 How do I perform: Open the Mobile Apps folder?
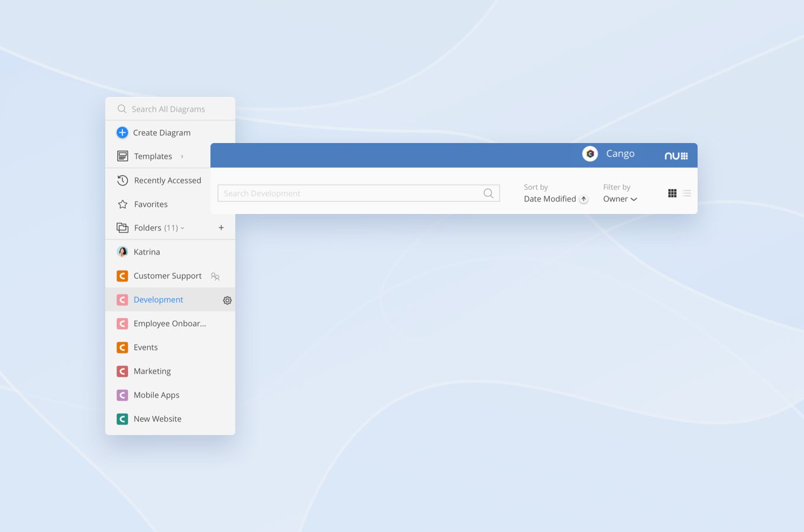pyautogui.click(x=156, y=395)
